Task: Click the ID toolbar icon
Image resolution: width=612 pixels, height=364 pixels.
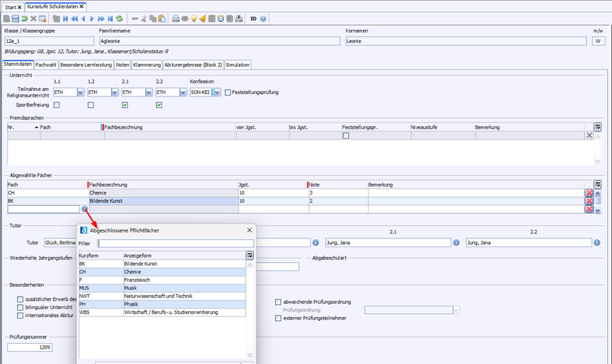Action: tap(253, 18)
